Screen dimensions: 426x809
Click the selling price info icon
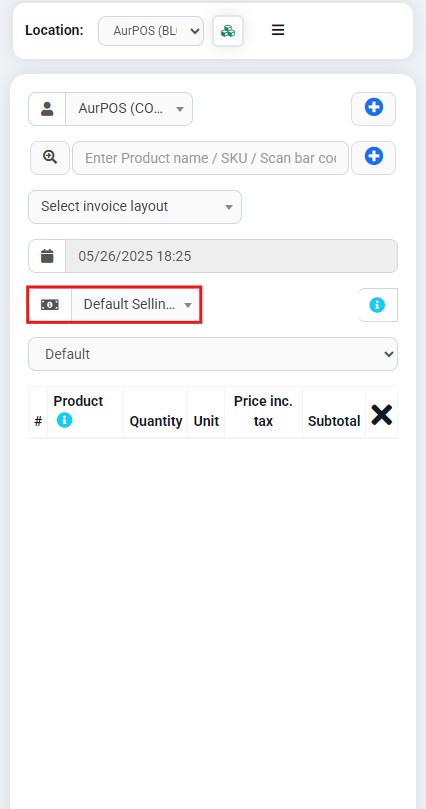pyautogui.click(x=377, y=305)
